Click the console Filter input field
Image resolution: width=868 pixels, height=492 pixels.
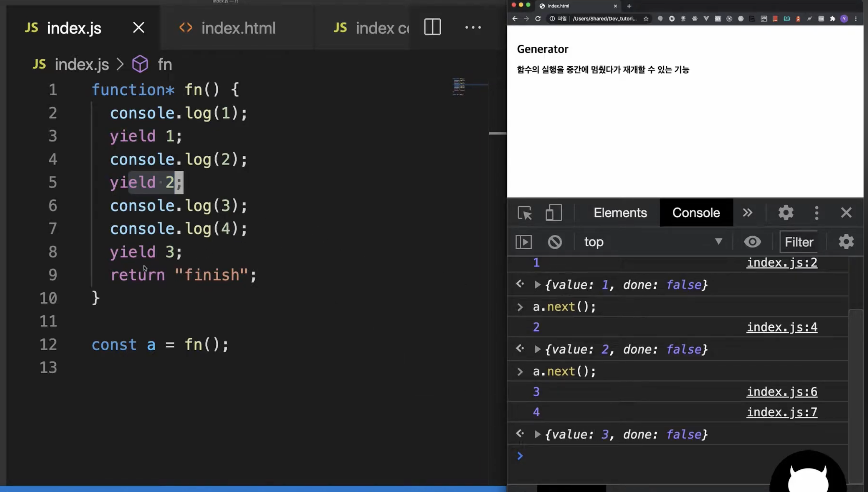pos(799,242)
